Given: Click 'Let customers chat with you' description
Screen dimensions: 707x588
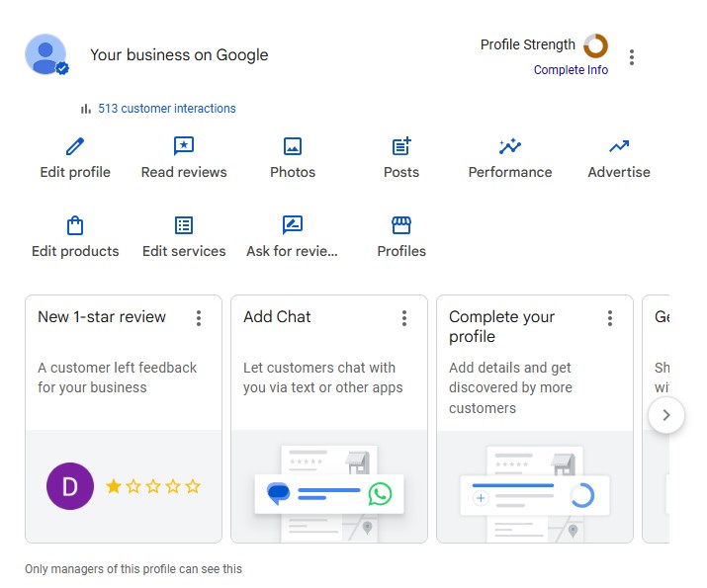Looking at the screenshot, I should tap(322, 378).
